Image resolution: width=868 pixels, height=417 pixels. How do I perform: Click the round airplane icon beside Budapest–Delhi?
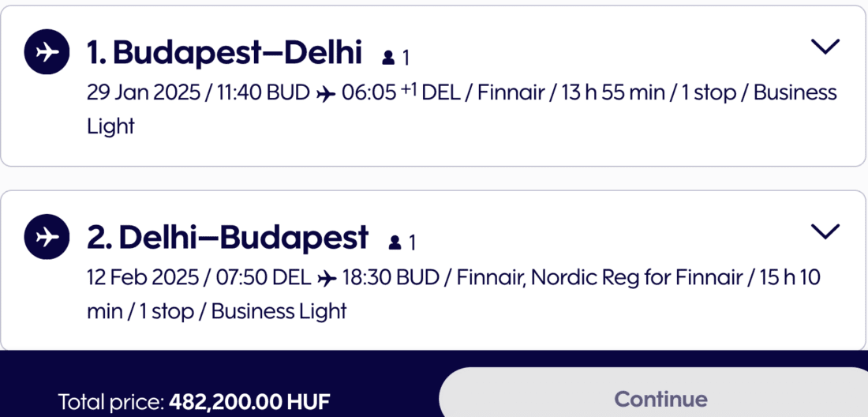[x=47, y=53]
